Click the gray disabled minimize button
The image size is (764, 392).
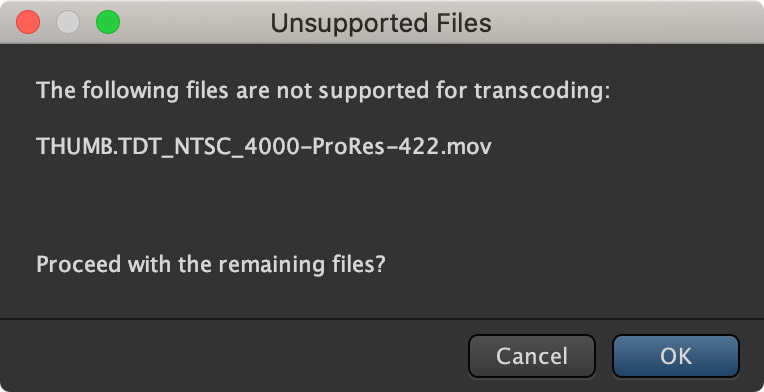[x=68, y=22]
